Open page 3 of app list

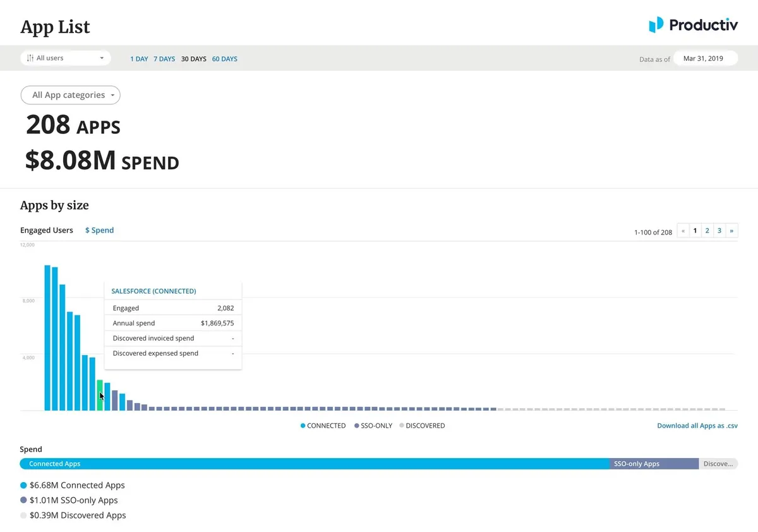point(719,231)
